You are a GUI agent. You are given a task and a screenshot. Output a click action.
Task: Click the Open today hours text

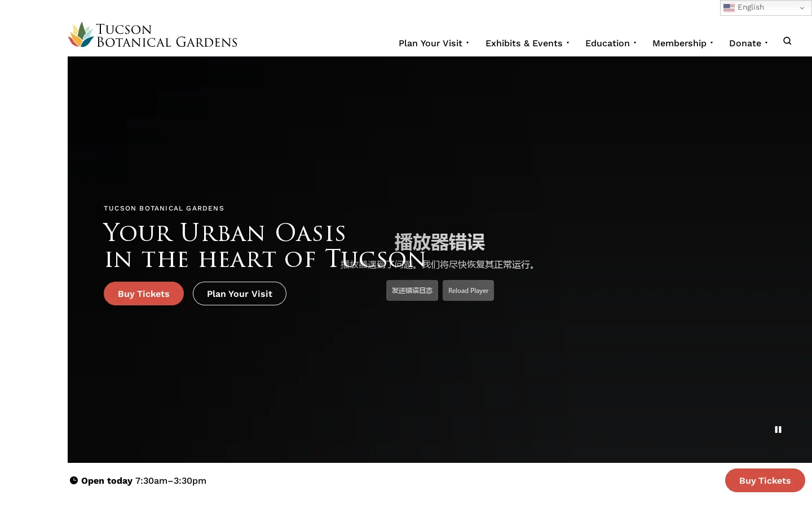point(144,481)
